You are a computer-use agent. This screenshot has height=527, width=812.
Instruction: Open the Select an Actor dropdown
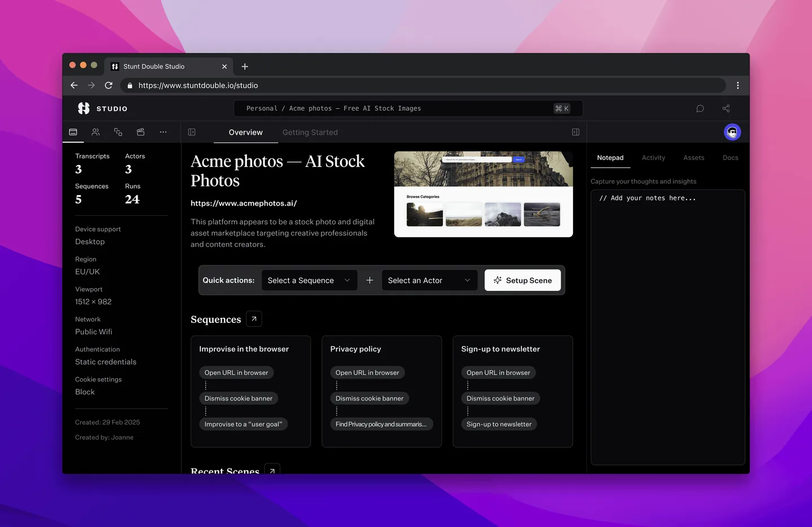point(429,280)
